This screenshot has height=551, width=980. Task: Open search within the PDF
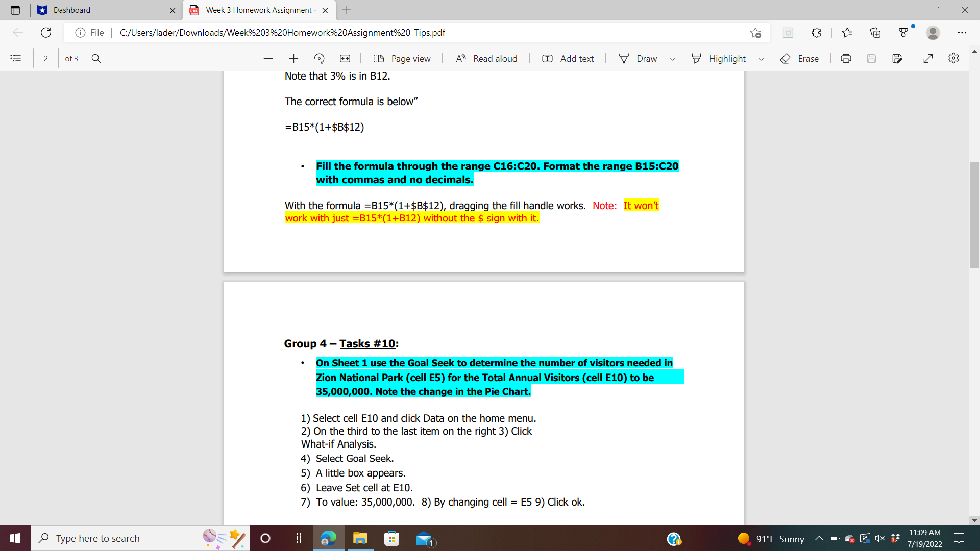click(x=96, y=58)
